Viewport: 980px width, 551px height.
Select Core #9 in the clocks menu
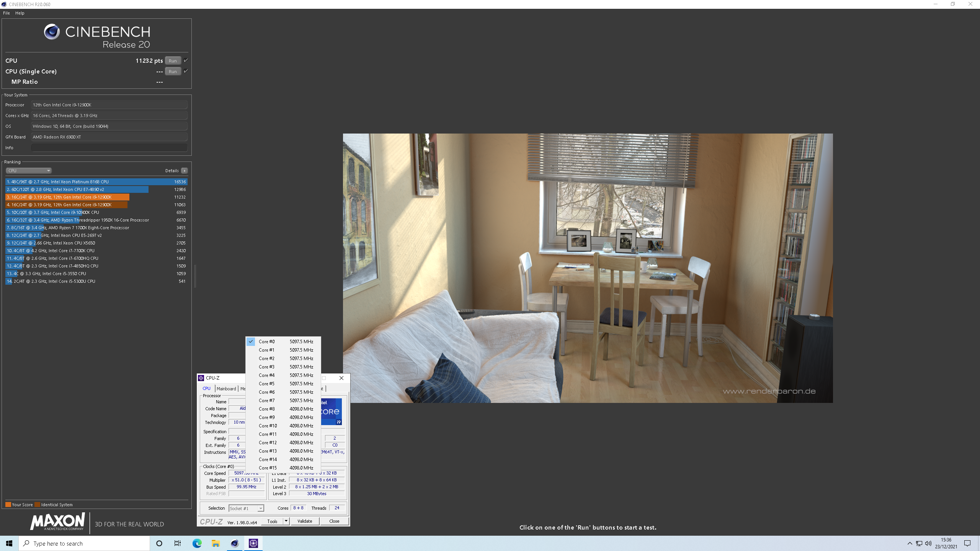[283, 417]
